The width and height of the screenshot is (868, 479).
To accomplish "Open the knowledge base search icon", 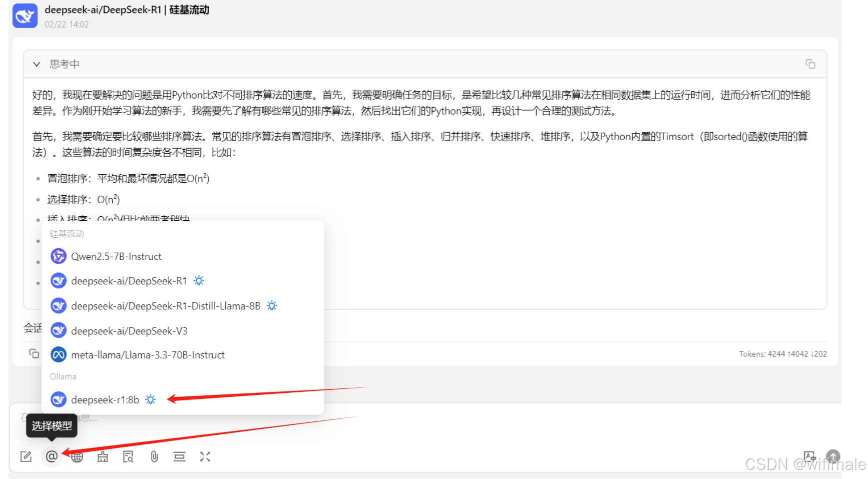I will [x=128, y=456].
